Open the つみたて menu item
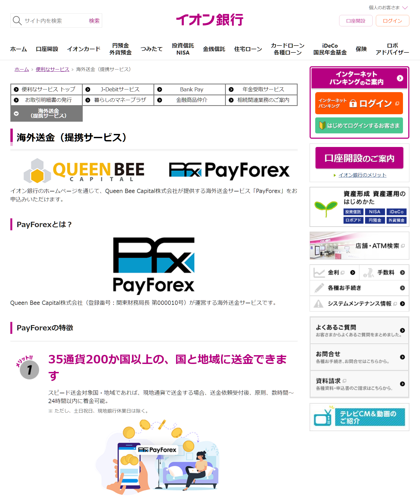The width and height of the screenshot is (420, 504). [152, 49]
